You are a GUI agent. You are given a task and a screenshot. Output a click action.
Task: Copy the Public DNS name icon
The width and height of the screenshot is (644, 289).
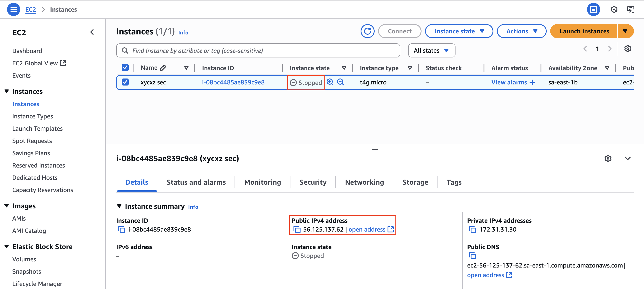(473, 256)
